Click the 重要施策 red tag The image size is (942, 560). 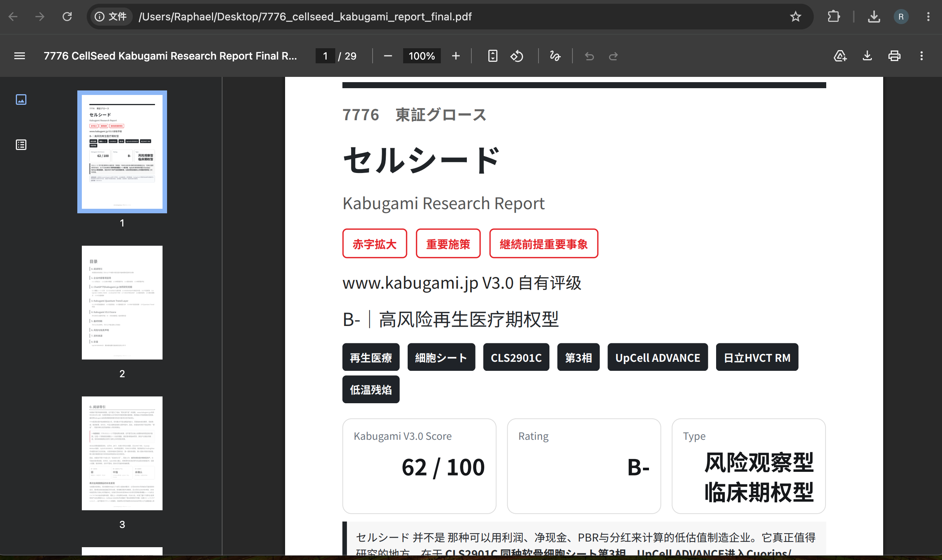click(448, 244)
